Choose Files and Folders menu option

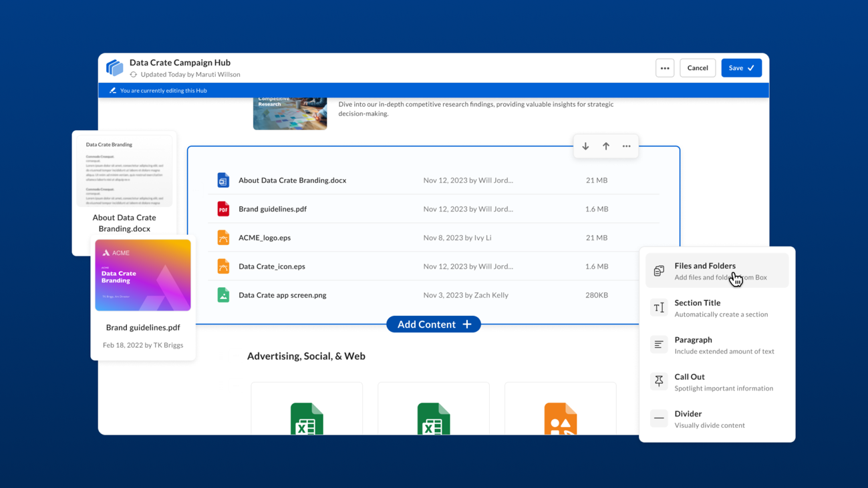717,271
